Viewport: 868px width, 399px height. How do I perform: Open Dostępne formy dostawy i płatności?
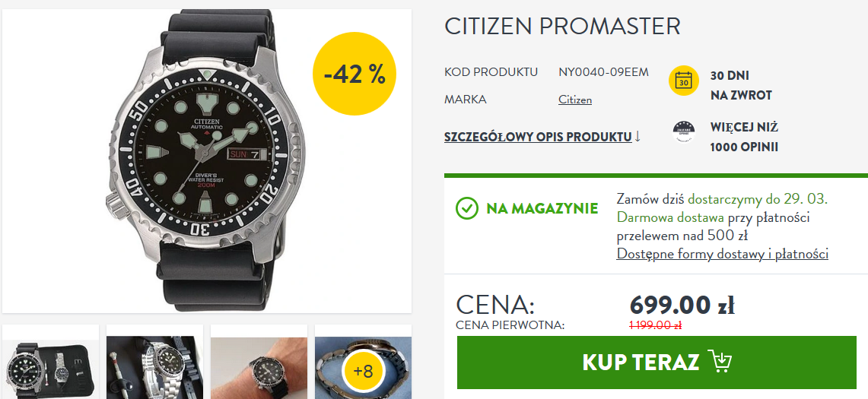723,254
